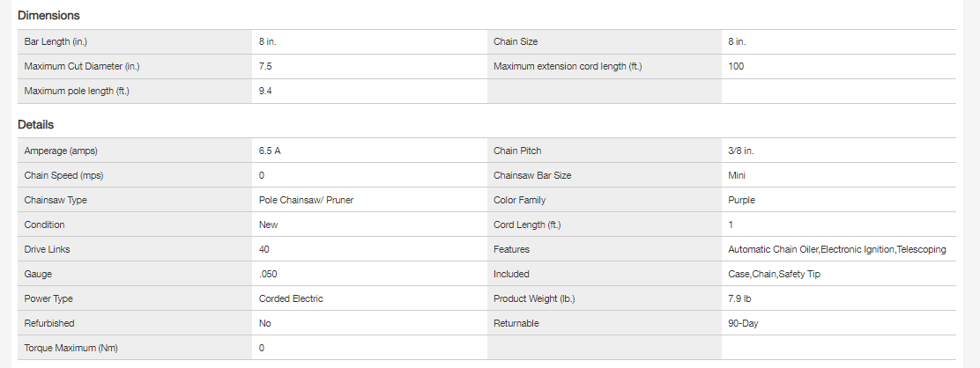Screen dimensions: 980x368
Task: Select the Pole Chainsaw/ Pruner type value
Action: (x=306, y=201)
